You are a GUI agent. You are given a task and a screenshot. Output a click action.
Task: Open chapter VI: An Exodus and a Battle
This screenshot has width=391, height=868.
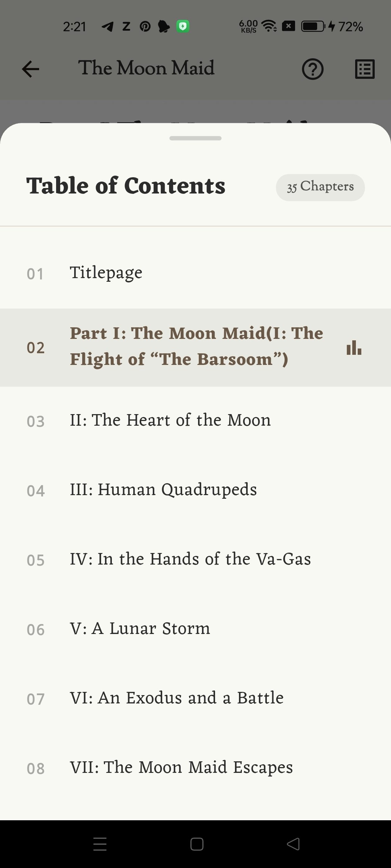coord(176,698)
